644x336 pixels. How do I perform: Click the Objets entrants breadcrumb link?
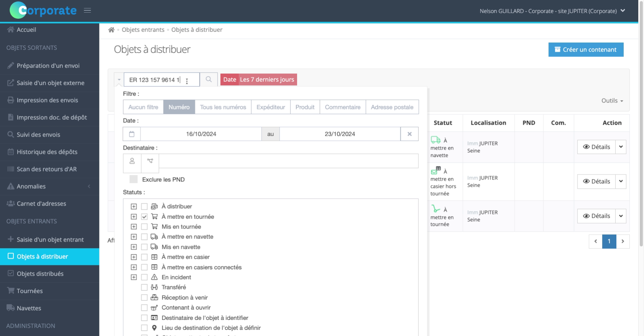click(143, 30)
